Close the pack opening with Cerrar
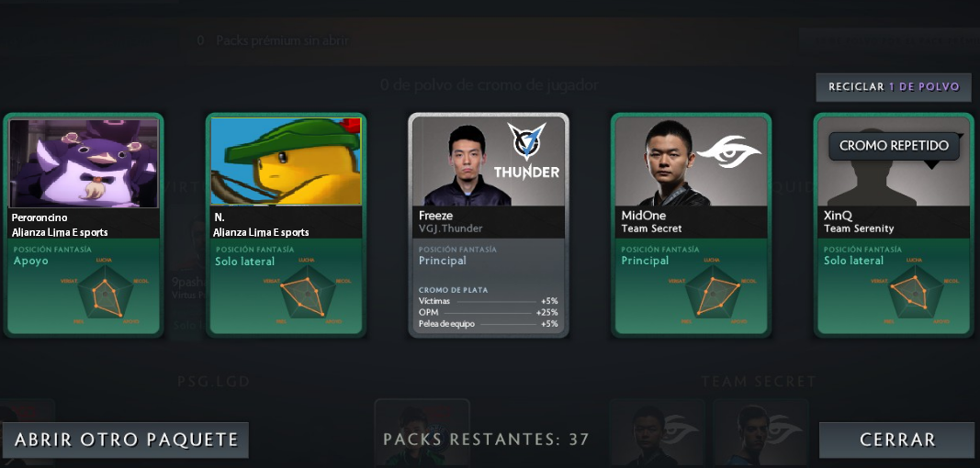 (896, 440)
